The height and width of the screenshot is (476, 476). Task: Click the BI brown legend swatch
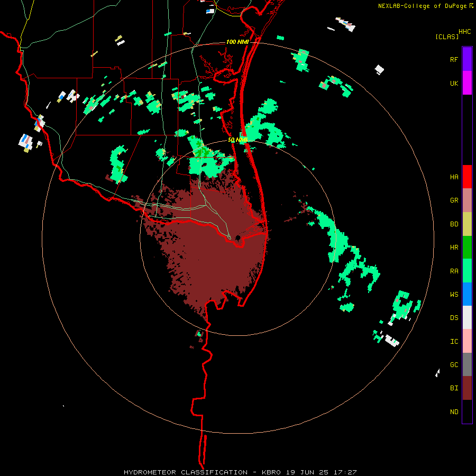(x=467, y=388)
